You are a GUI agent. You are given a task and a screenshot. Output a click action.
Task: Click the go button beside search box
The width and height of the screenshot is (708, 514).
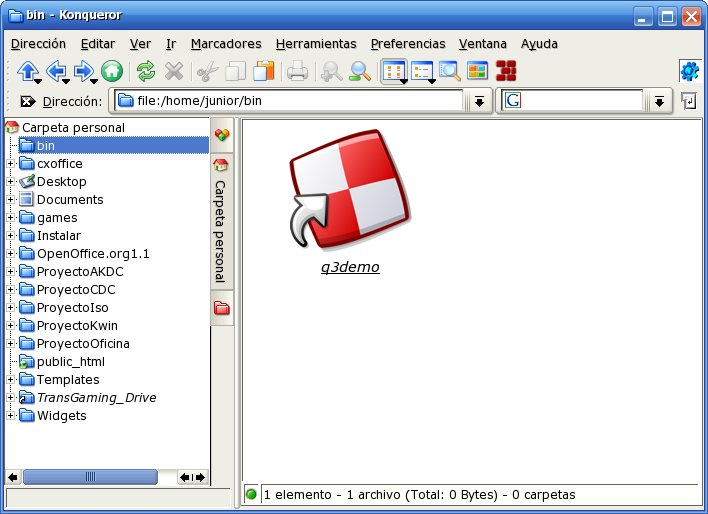pyautogui.click(x=689, y=101)
